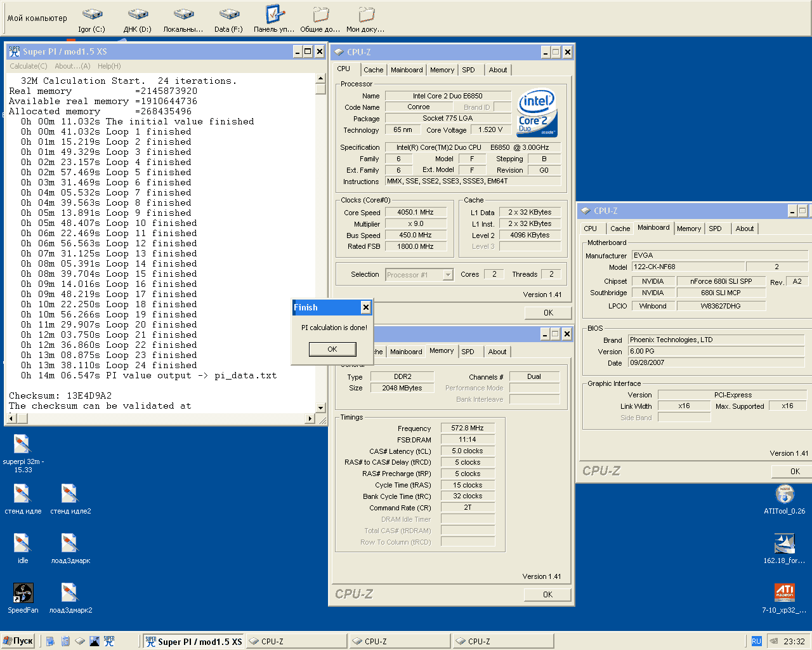Switch to Memory tab in top CPU-Z
This screenshot has height=650, width=812.
point(442,70)
